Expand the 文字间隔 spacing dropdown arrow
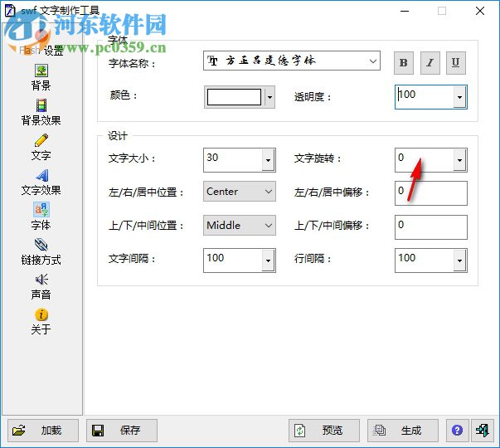500x448 pixels. coord(268,261)
